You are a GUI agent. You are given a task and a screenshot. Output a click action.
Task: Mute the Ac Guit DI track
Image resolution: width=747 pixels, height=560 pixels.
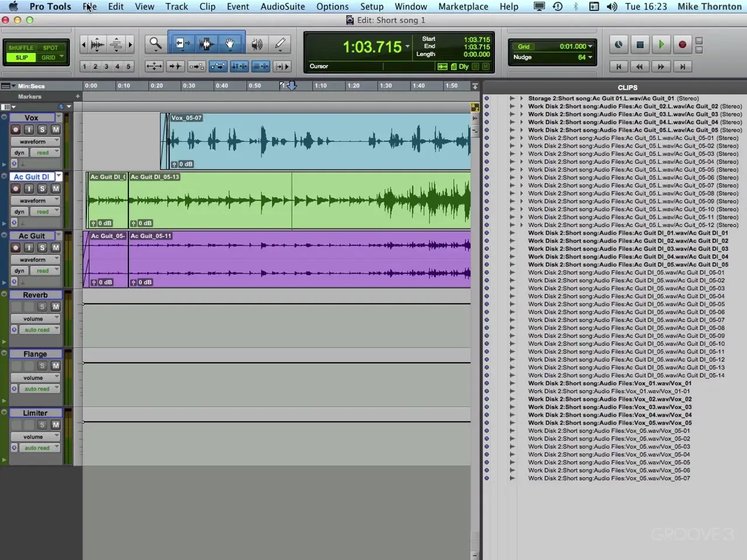55,188
